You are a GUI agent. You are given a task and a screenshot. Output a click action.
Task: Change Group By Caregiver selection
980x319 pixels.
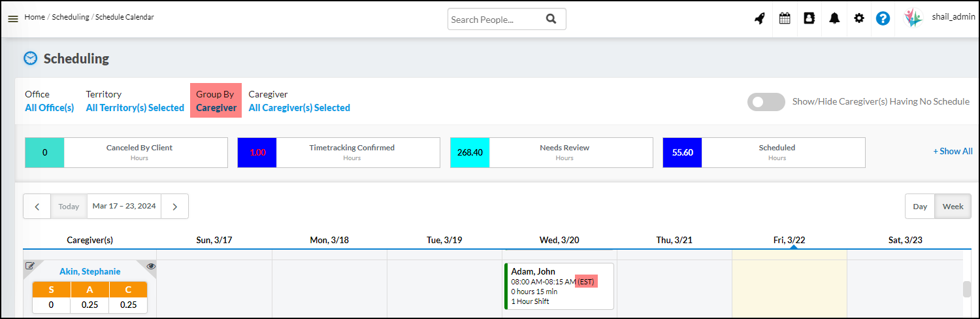click(x=216, y=108)
